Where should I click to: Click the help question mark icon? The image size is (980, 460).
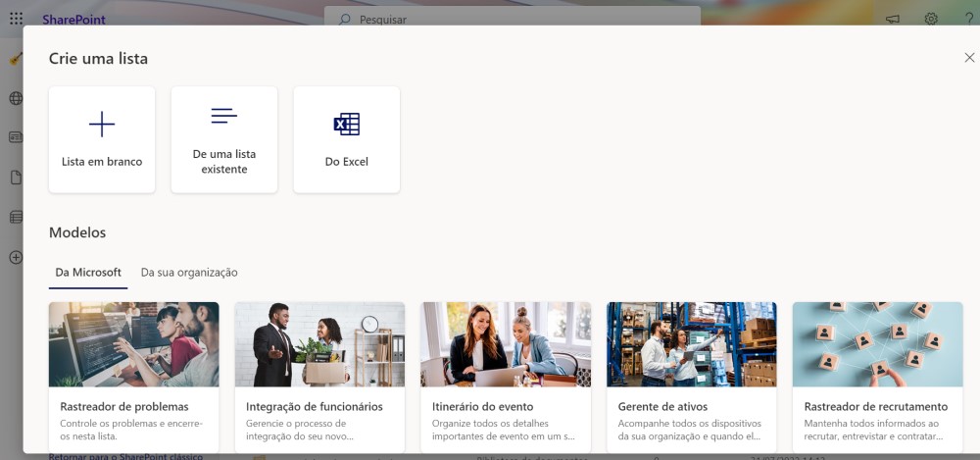pos(969,19)
